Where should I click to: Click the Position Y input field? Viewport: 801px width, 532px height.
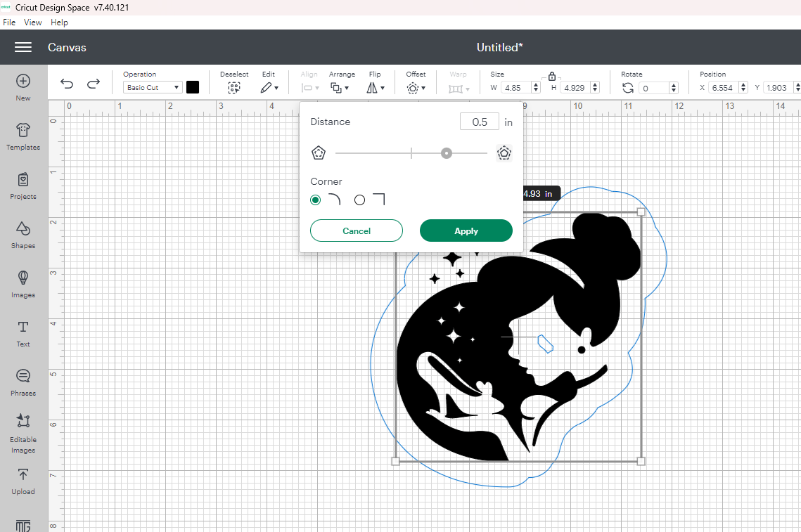[778, 88]
